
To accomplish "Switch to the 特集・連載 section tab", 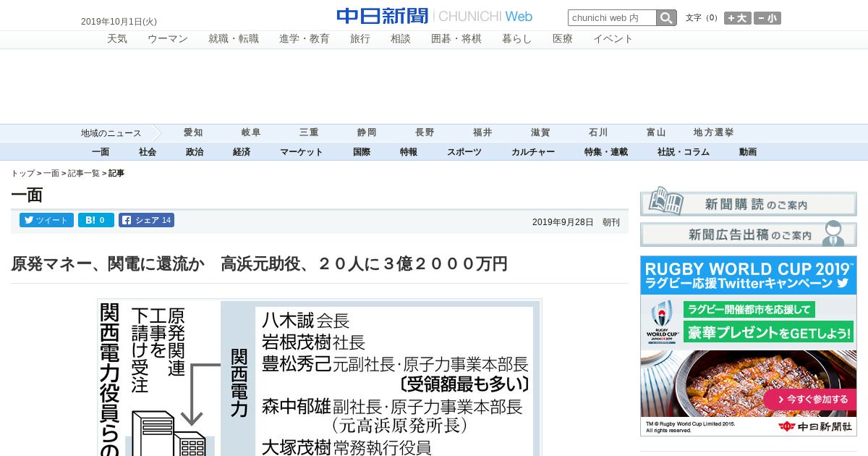I will 606,152.
